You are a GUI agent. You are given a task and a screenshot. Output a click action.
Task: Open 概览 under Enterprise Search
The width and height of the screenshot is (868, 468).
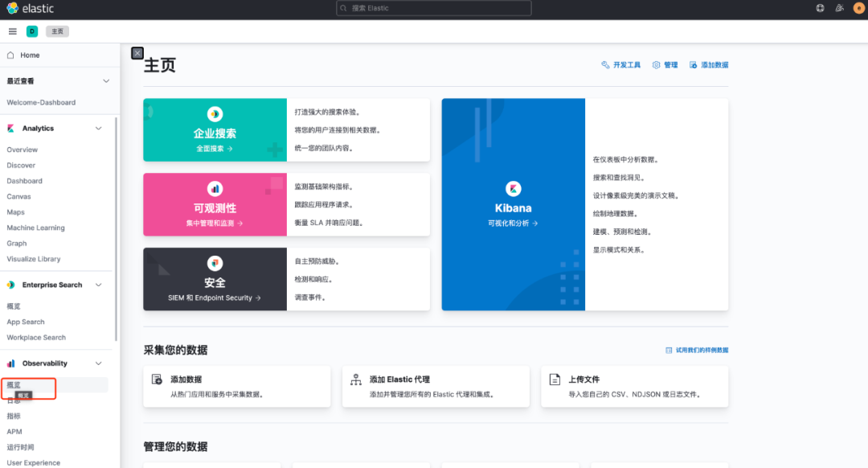(x=14, y=306)
